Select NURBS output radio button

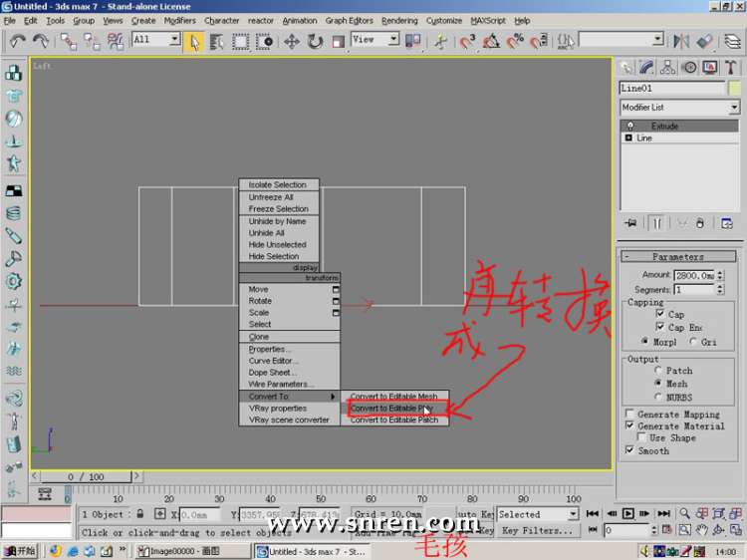658,397
